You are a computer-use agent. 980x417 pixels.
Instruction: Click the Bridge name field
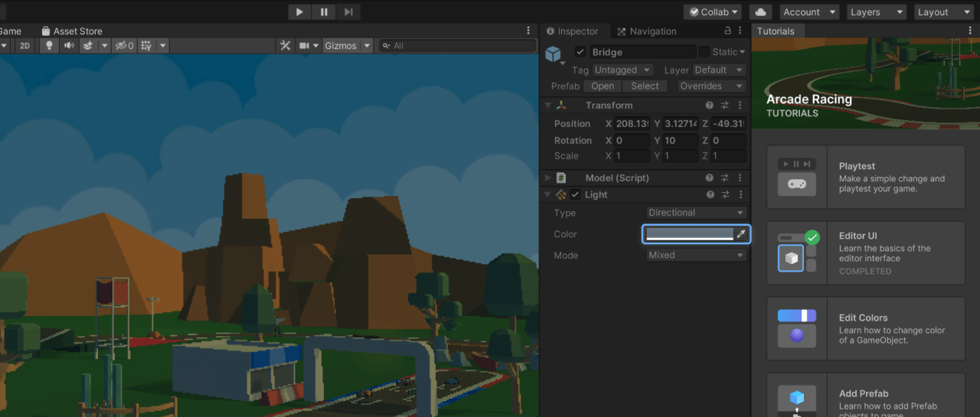point(642,52)
